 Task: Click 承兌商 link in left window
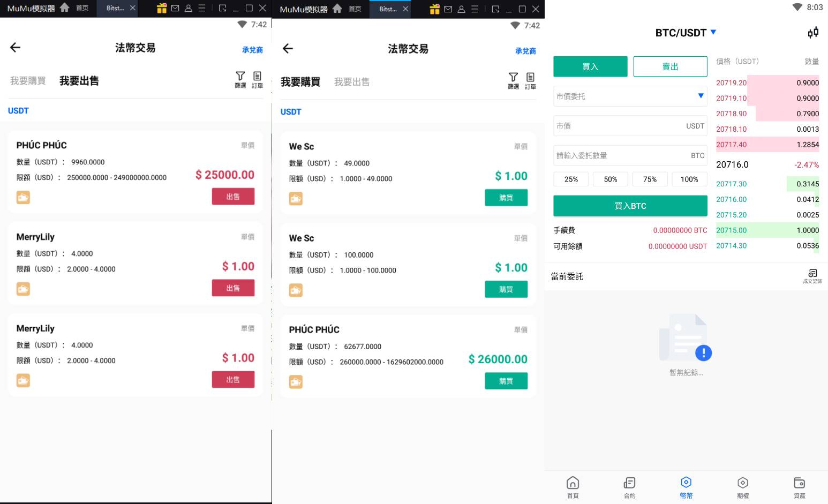(252, 50)
